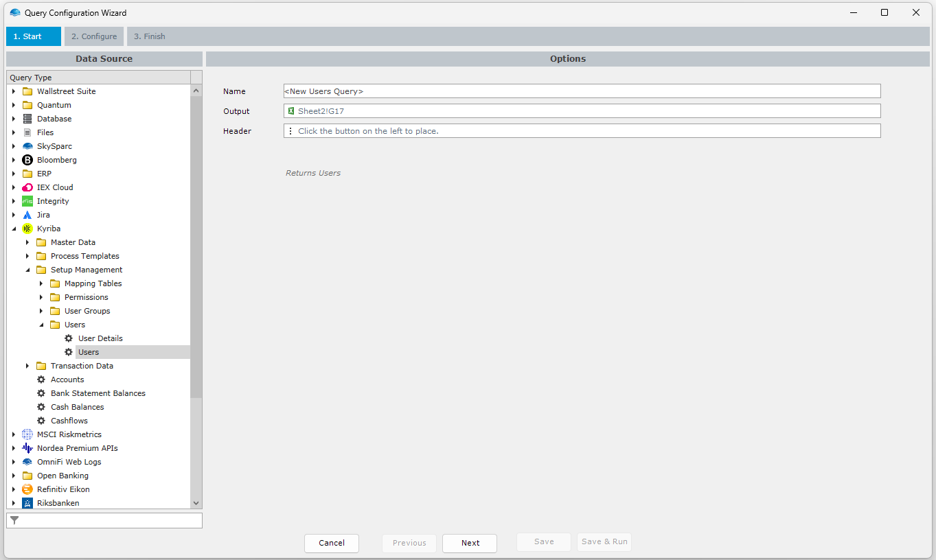The width and height of the screenshot is (936, 560).
Task: Expand the Bloomberg tree node
Action: [14, 160]
